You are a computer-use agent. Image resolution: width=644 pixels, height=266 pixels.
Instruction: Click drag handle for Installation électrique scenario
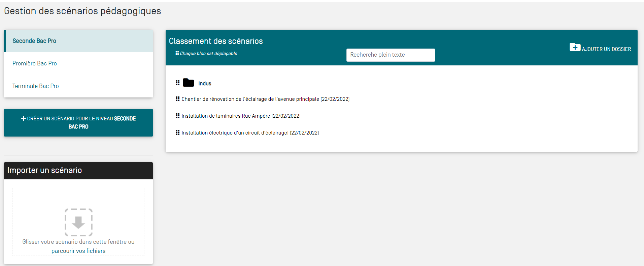(178, 132)
